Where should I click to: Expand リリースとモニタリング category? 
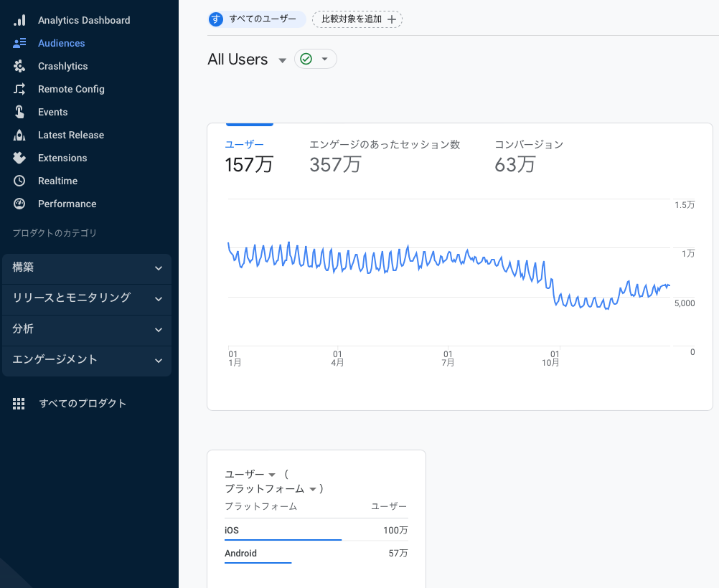[x=87, y=299]
